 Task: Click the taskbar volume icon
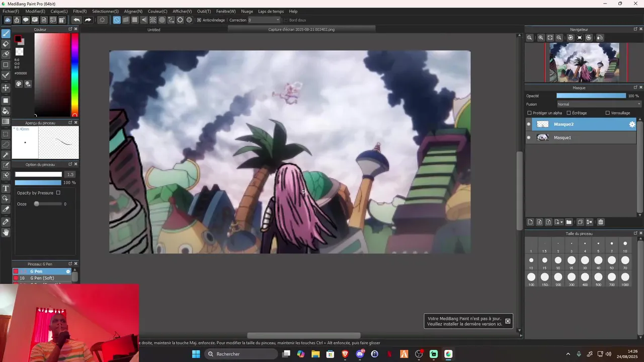[608, 354]
